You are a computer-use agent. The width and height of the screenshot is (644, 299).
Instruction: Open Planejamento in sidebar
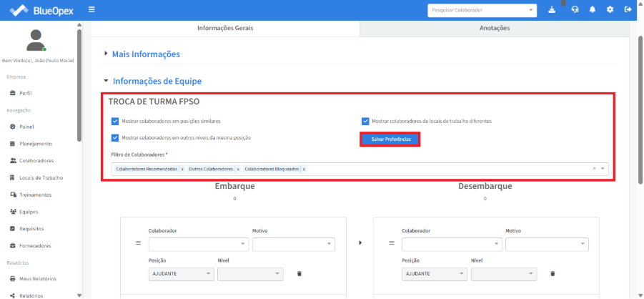pyautogui.click(x=35, y=144)
